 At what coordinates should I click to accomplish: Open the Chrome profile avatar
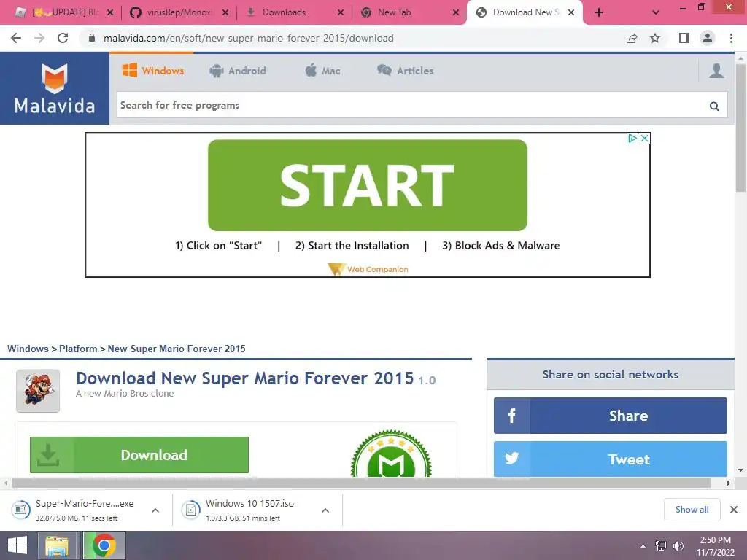coord(708,38)
